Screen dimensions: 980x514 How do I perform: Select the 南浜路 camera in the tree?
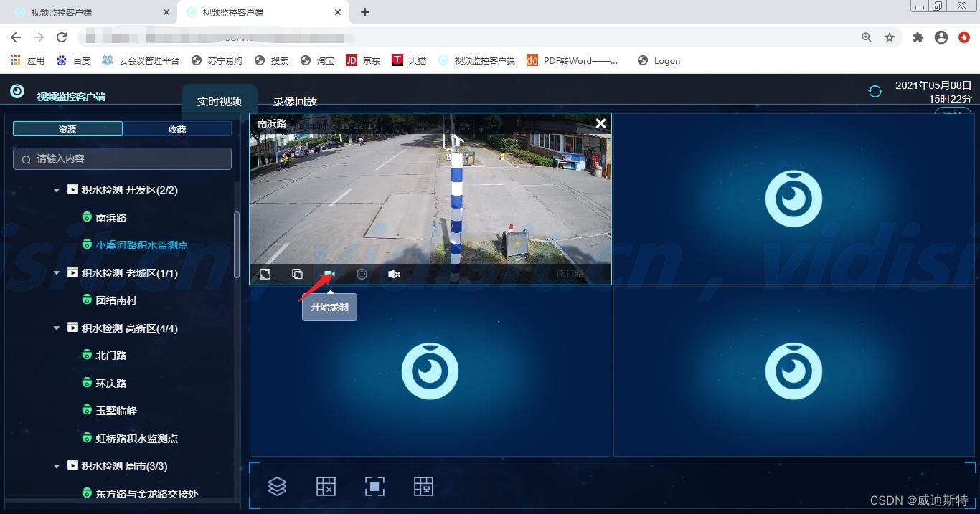[111, 218]
